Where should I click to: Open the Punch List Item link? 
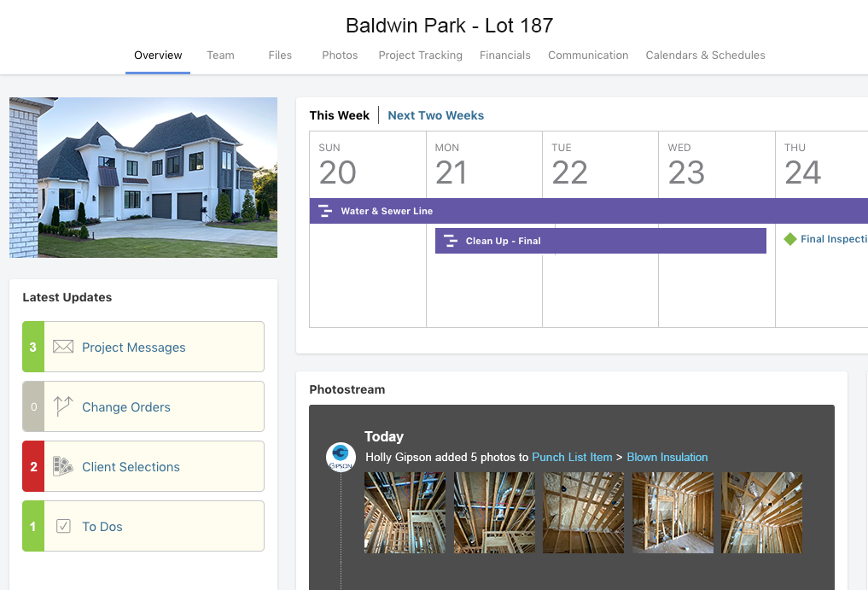(572, 457)
